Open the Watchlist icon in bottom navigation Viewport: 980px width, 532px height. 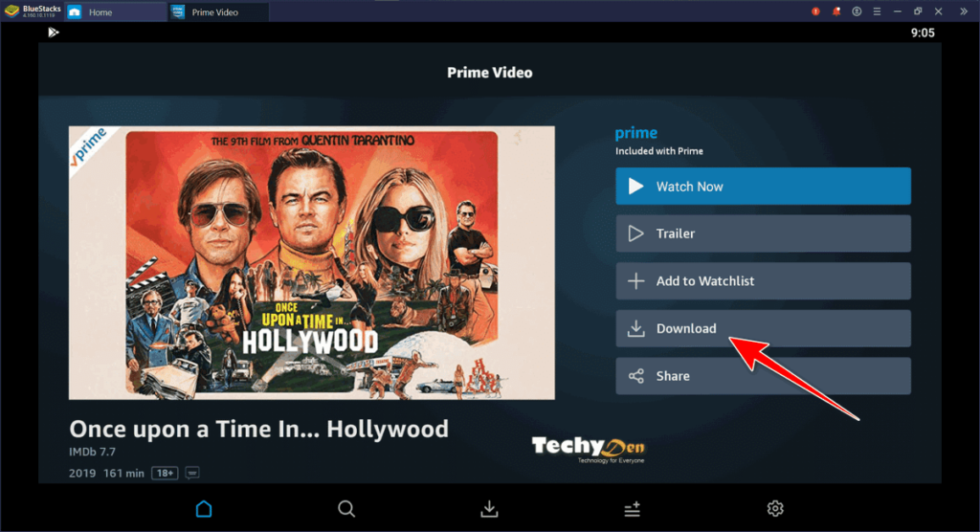632,509
